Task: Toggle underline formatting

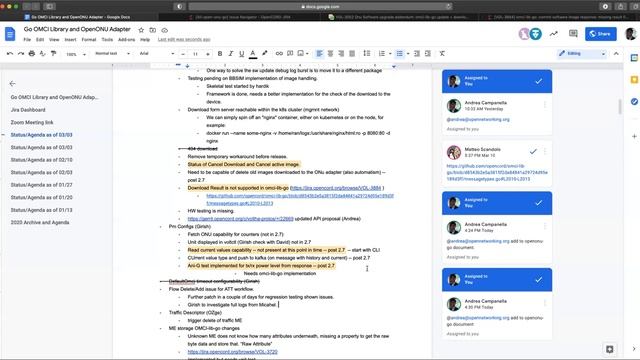Action: 242,53
